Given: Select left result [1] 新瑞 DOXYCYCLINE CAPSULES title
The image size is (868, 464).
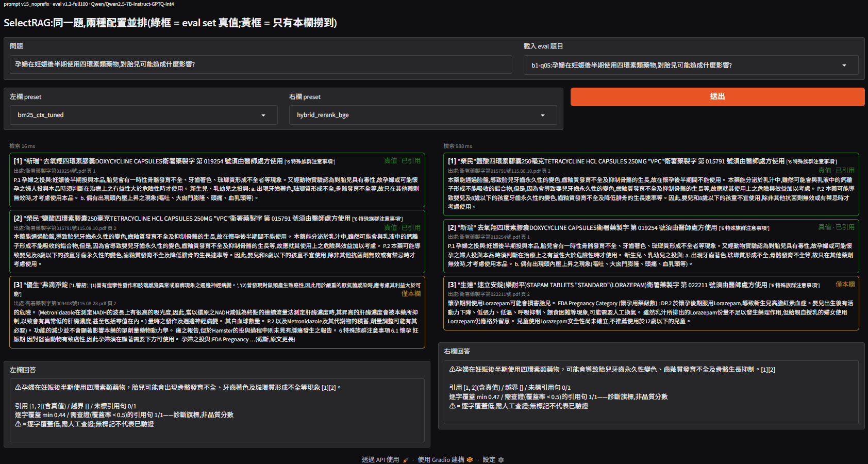Looking at the screenshot, I should pyautogui.click(x=174, y=161).
